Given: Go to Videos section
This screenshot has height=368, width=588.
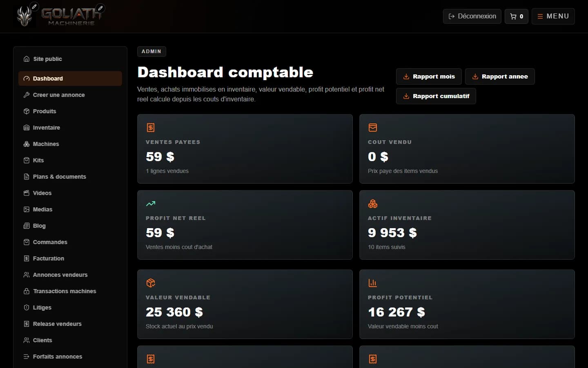Looking at the screenshot, I should pos(70,193).
